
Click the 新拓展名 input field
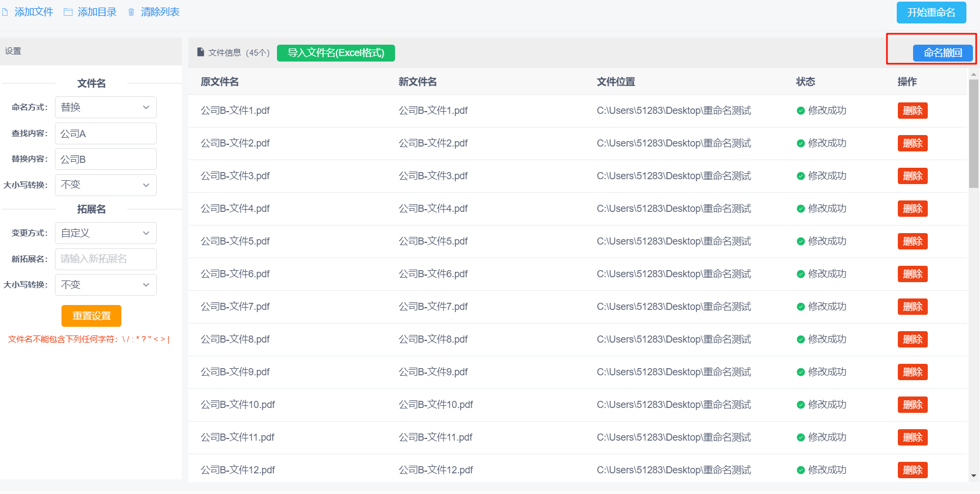[x=106, y=259]
